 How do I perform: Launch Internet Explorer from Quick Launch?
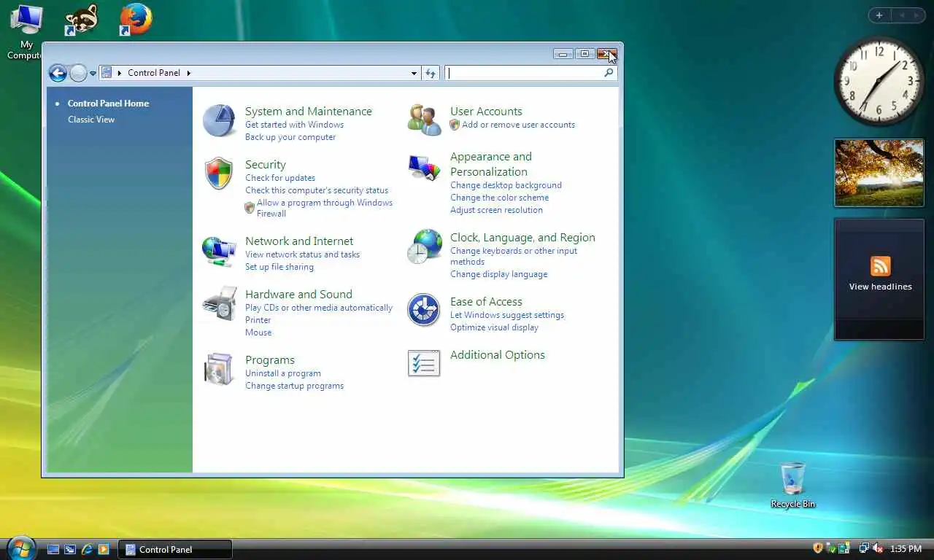click(x=87, y=549)
